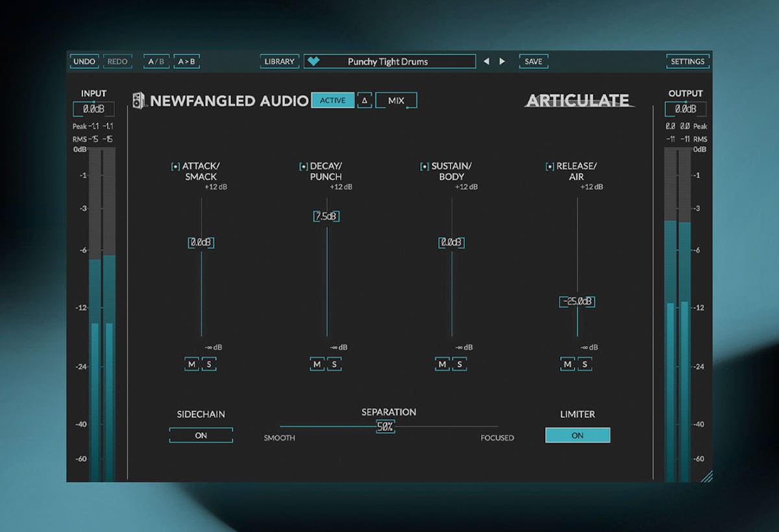Click the Newfangled Audio speaker logo
Screen dimensions: 779x532
point(139,101)
